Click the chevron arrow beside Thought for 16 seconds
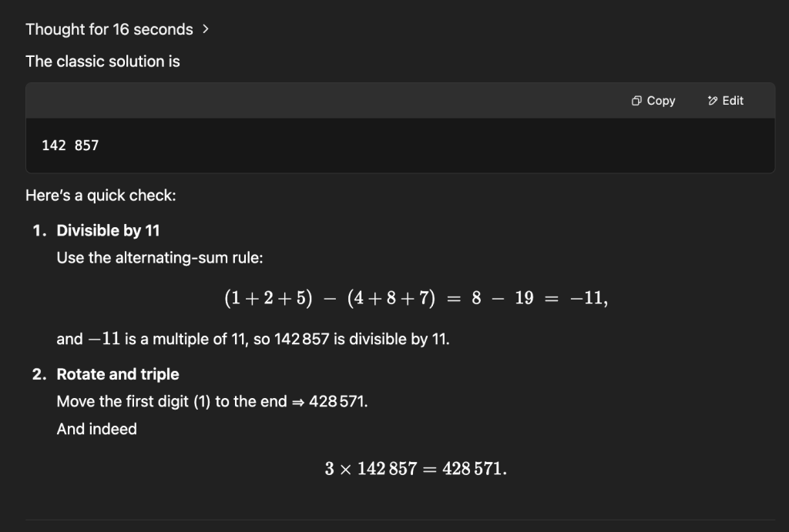789x532 pixels. click(205, 30)
